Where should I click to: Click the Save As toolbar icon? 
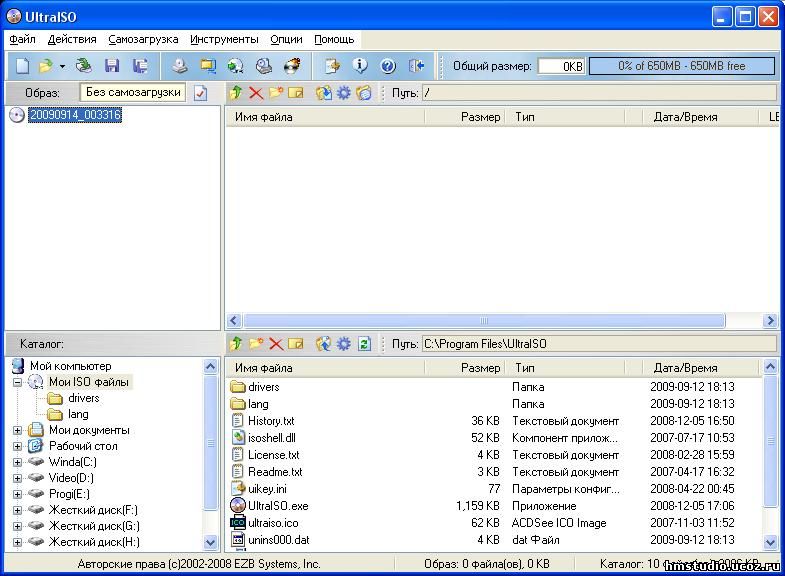click(x=140, y=66)
